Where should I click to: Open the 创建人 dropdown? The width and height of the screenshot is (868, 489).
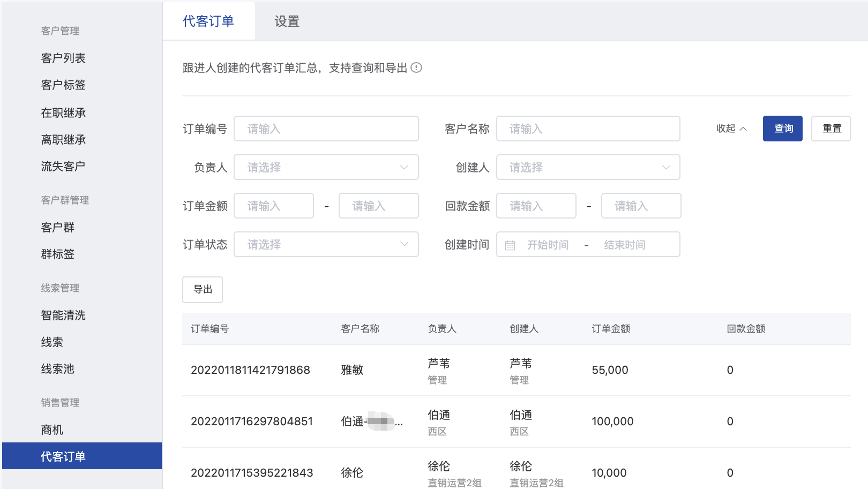click(588, 167)
